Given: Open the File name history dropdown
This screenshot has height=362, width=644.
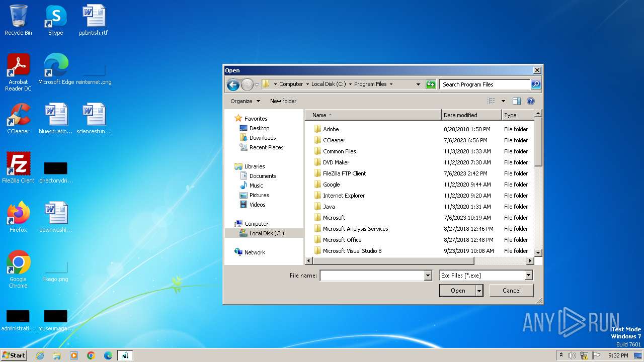Looking at the screenshot, I should pyautogui.click(x=428, y=276).
